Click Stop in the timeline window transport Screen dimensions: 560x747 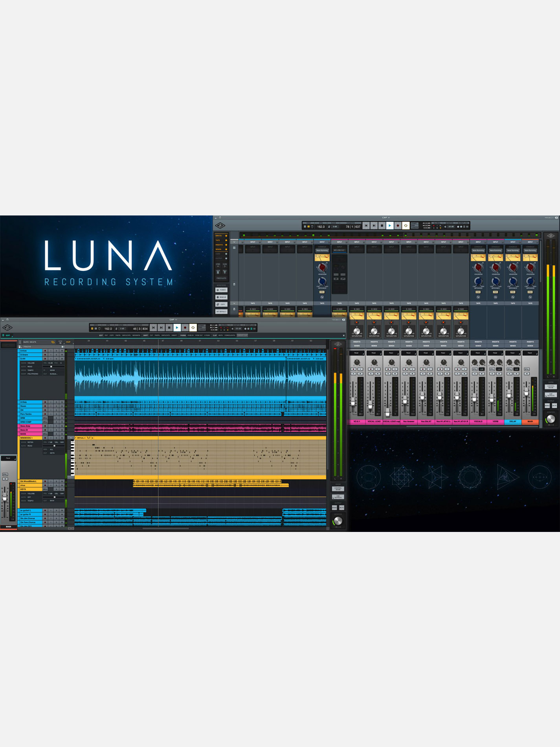click(169, 328)
